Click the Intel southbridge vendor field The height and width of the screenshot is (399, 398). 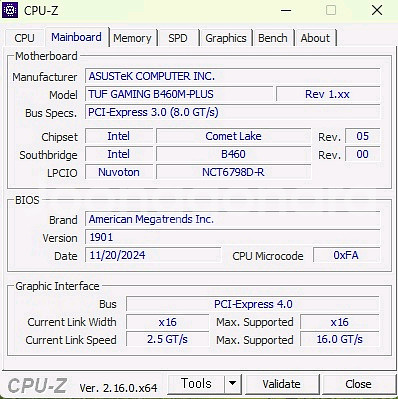click(119, 154)
